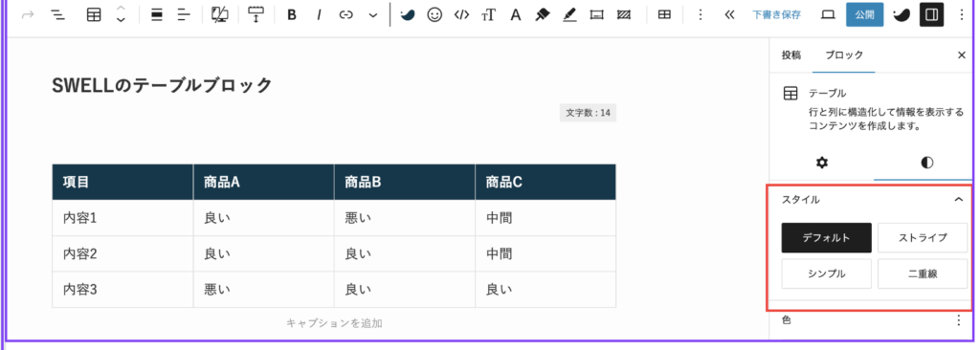Viewport: 980px width, 350px height.
Task: Click the 内容1 table cell
Action: pos(122,218)
